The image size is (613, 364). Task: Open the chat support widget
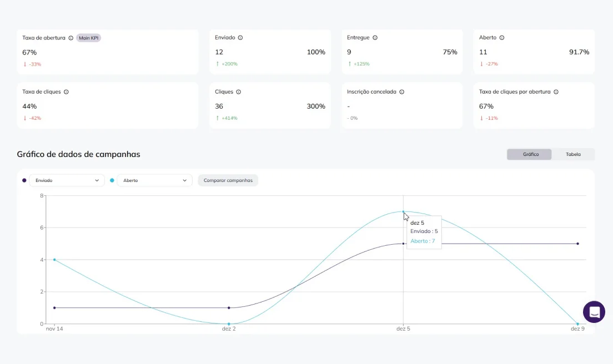[x=594, y=312]
